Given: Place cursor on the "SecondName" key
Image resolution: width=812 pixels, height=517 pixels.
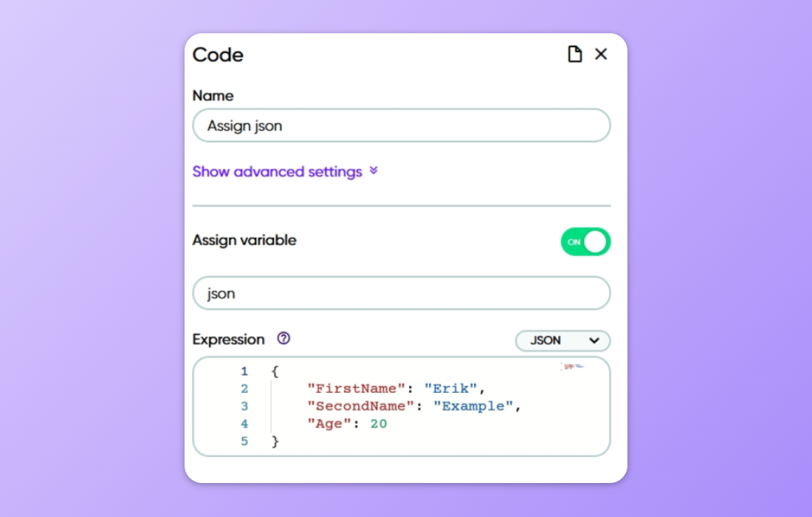Looking at the screenshot, I should coord(361,406).
